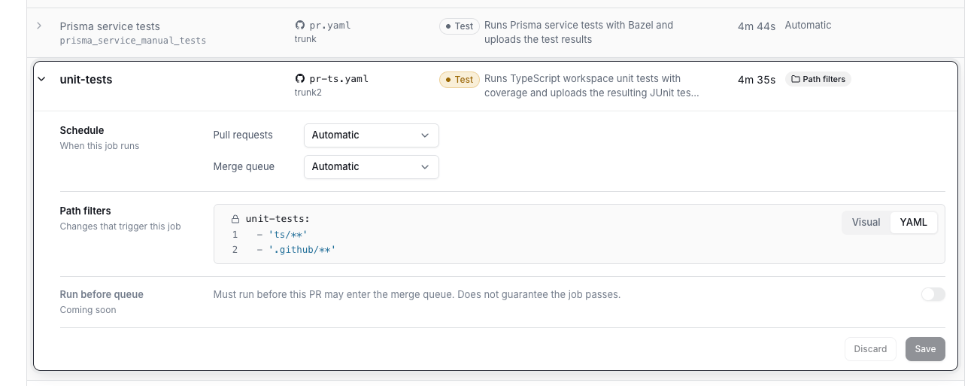980x386 pixels.
Task: Click the Schedule section heading
Action: 82,130
